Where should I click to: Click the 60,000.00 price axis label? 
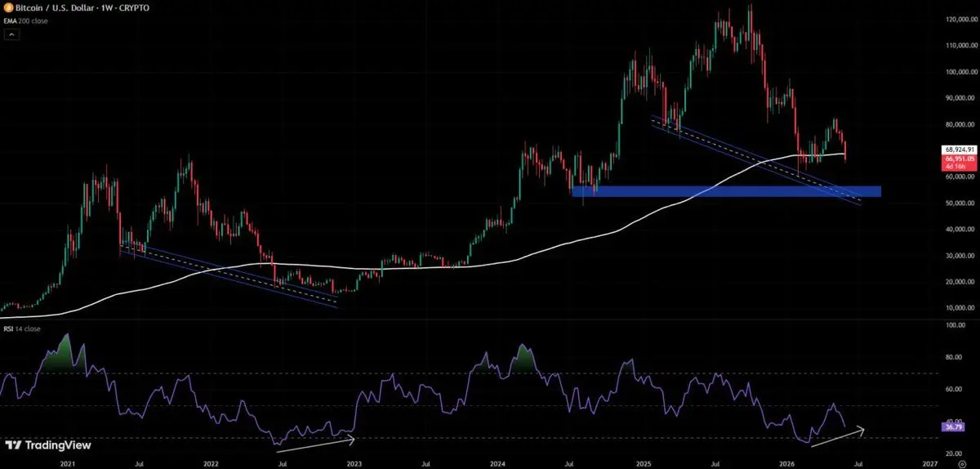[961, 176]
